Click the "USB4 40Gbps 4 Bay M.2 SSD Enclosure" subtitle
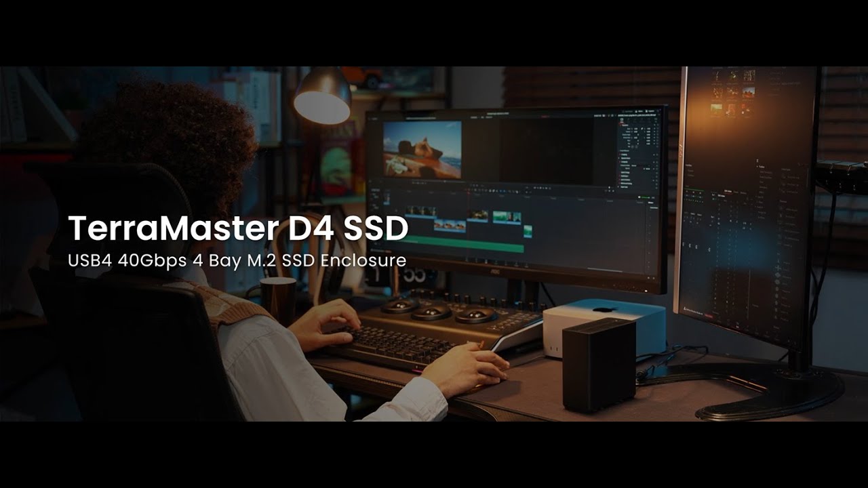 237,261
